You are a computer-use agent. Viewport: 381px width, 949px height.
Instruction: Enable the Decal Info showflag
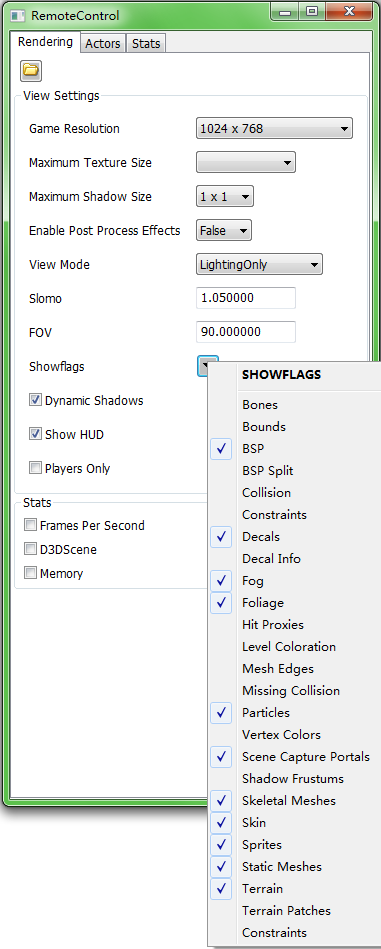point(295,559)
